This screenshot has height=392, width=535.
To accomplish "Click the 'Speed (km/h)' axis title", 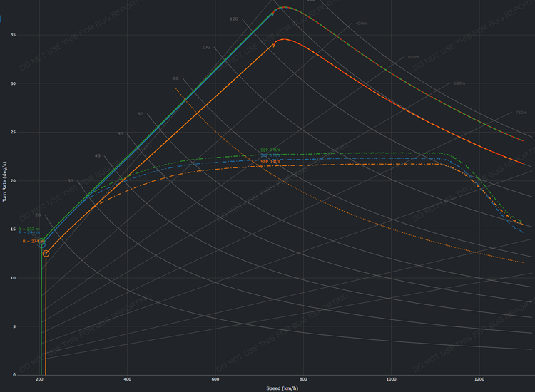I will click(x=282, y=388).
